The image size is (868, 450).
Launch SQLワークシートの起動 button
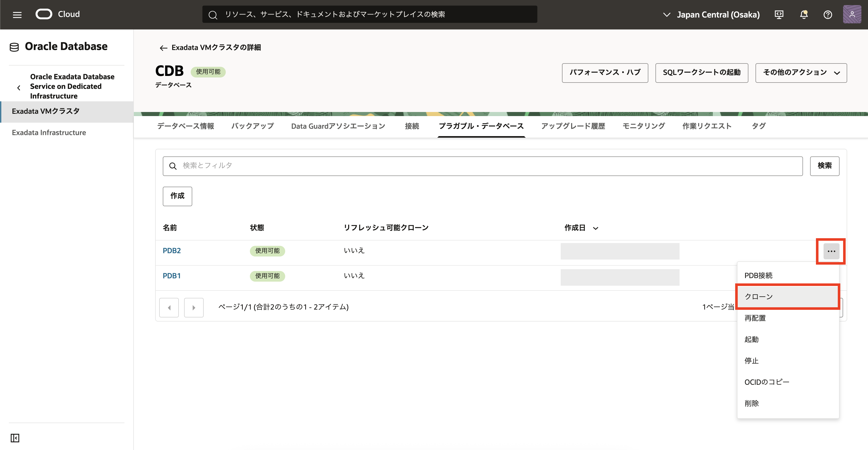[x=702, y=73]
